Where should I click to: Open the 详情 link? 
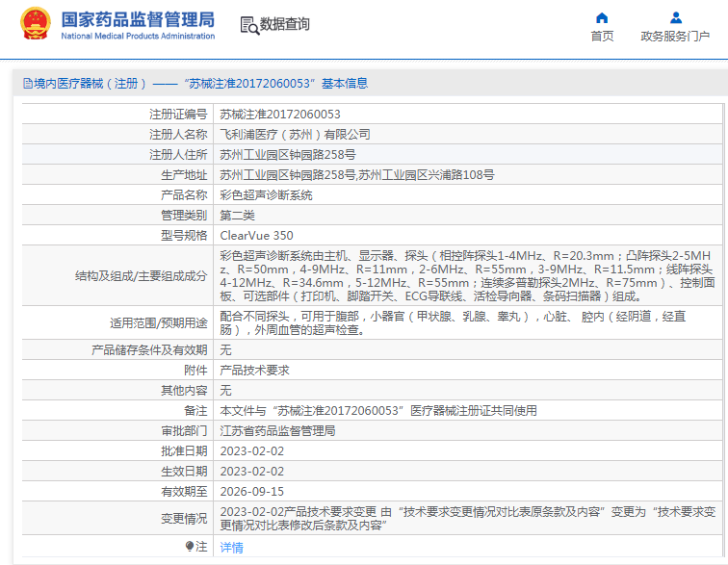pyautogui.click(x=231, y=548)
